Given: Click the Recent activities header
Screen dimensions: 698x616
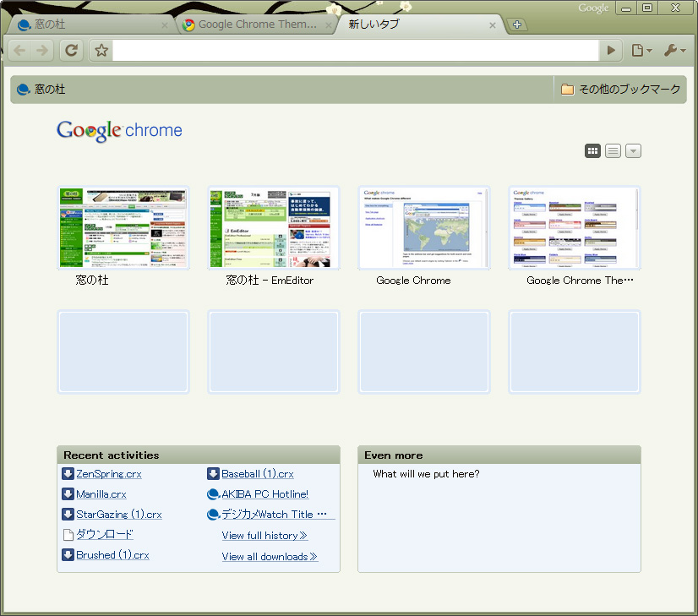Looking at the screenshot, I should click(x=199, y=455).
